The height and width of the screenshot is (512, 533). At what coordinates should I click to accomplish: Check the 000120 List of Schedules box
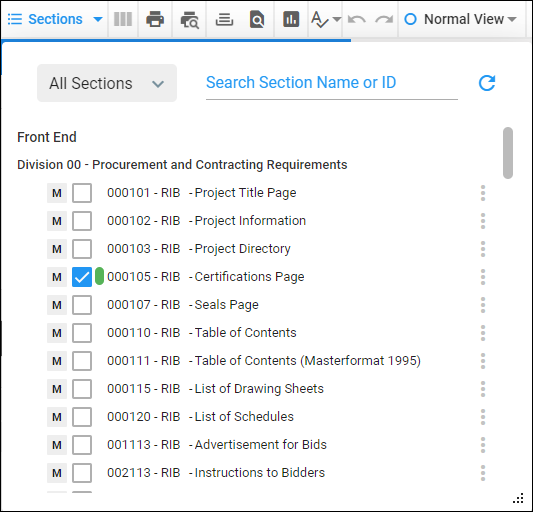(82, 417)
